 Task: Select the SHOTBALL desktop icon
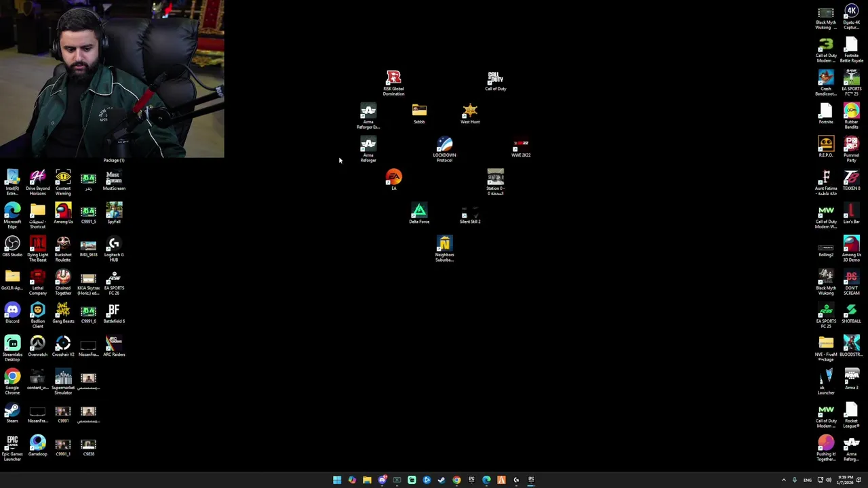(x=851, y=313)
